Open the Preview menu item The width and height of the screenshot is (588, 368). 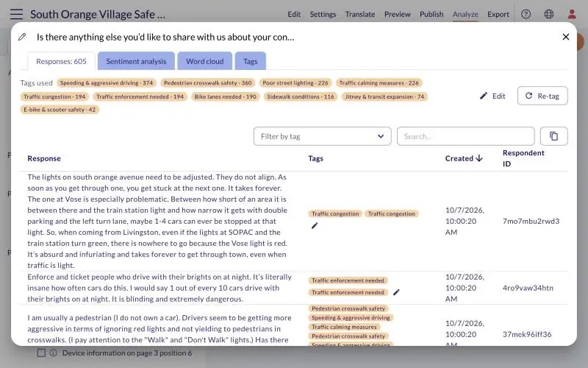click(x=397, y=14)
